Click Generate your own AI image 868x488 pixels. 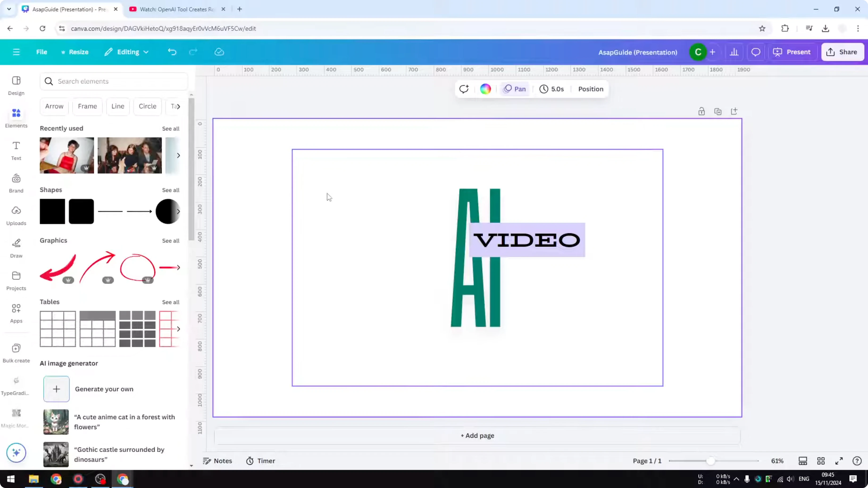tap(56, 389)
